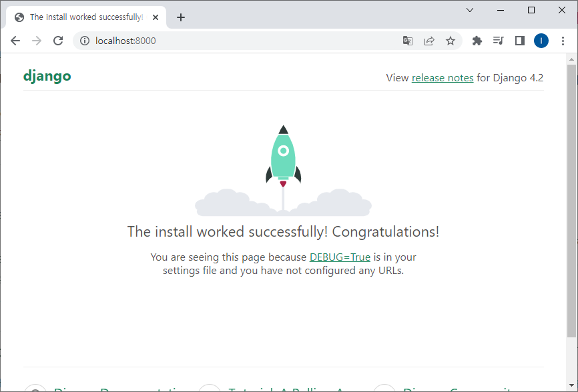Click the scroll up arrow

(x=571, y=59)
